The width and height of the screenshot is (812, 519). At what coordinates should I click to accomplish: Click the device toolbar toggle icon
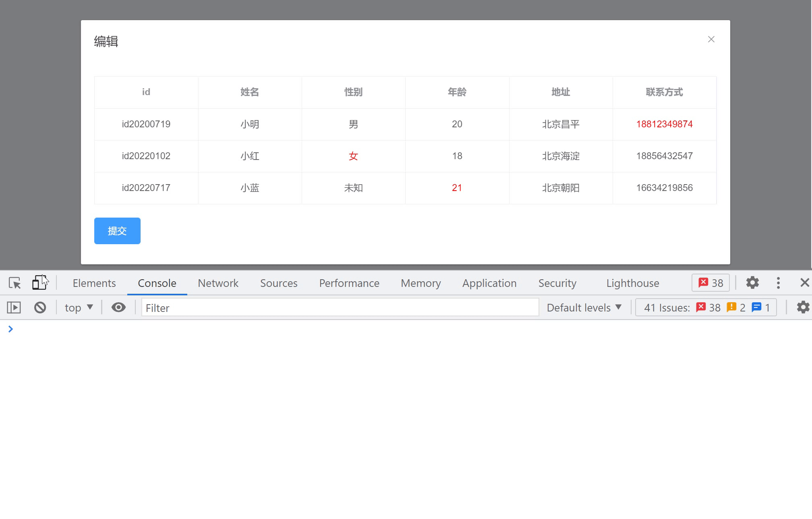(39, 283)
